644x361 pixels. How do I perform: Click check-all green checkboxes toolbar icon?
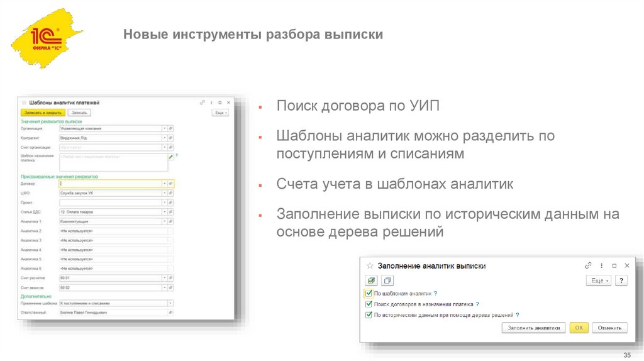click(x=371, y=280)
